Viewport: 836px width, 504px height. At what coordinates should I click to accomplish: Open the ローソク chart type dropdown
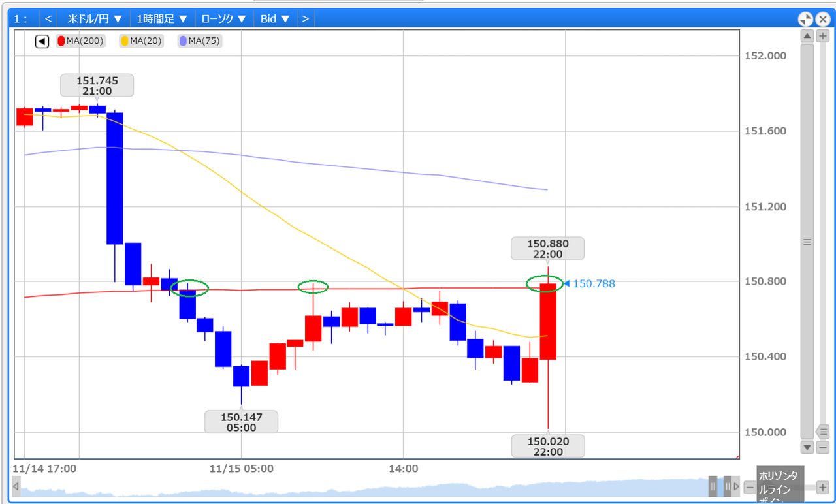point(223,18)
